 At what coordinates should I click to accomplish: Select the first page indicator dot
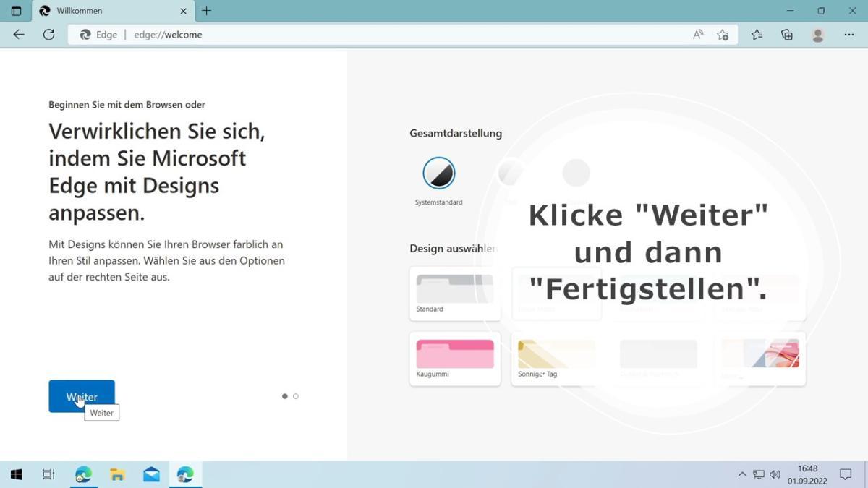pos(285,396)
